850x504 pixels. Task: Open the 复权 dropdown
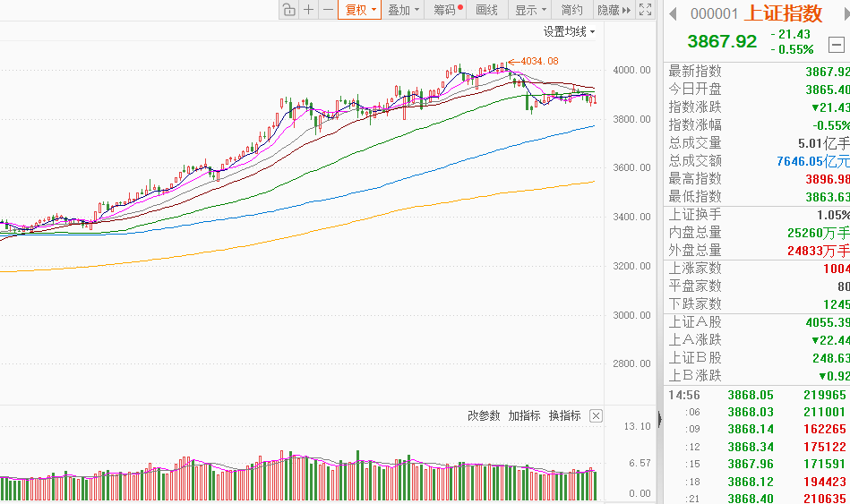tap(362, 10)
